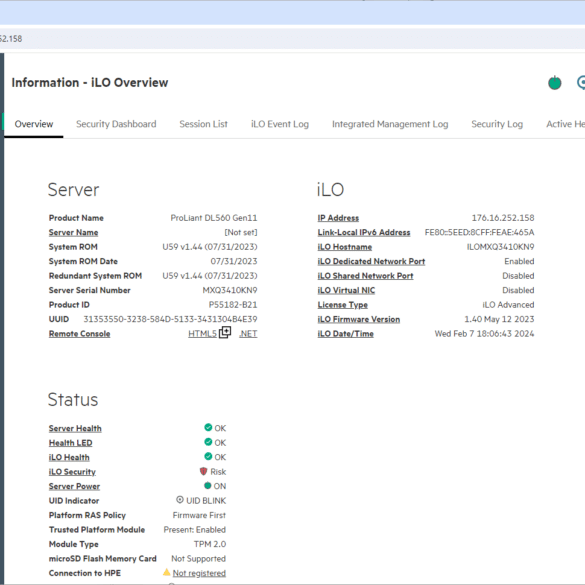Click the Wed Feb 7 18:06:43 2024 timestamp
585x585 pixels.
(x=484, y=334)
